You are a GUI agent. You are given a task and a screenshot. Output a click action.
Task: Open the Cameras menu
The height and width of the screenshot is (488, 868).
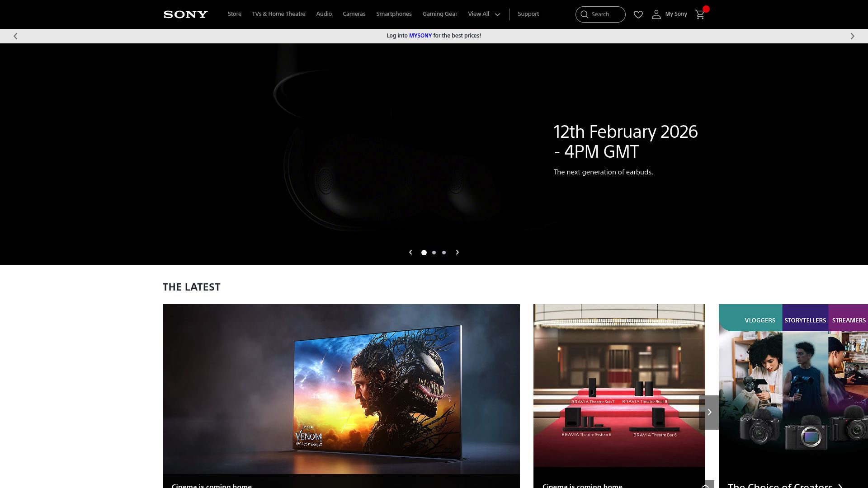pyautogui.click(x=354, y=14)
